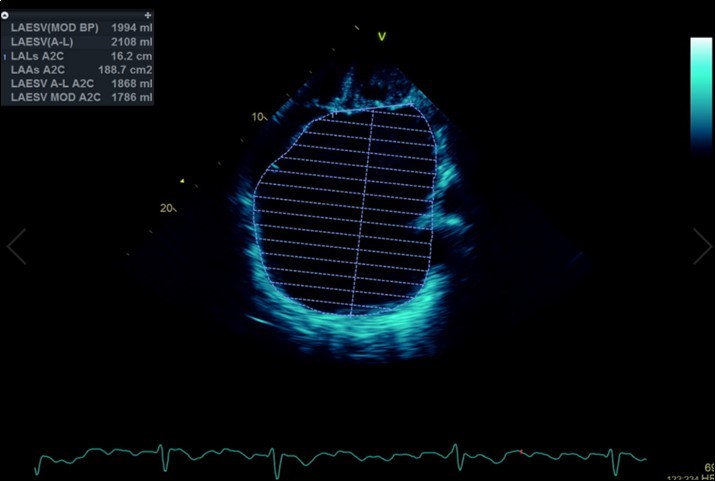Select the LAAs A2C area measurement
The width and height of the screenshot is (716, 482).
pyautogui.click(x=80, y=70)
